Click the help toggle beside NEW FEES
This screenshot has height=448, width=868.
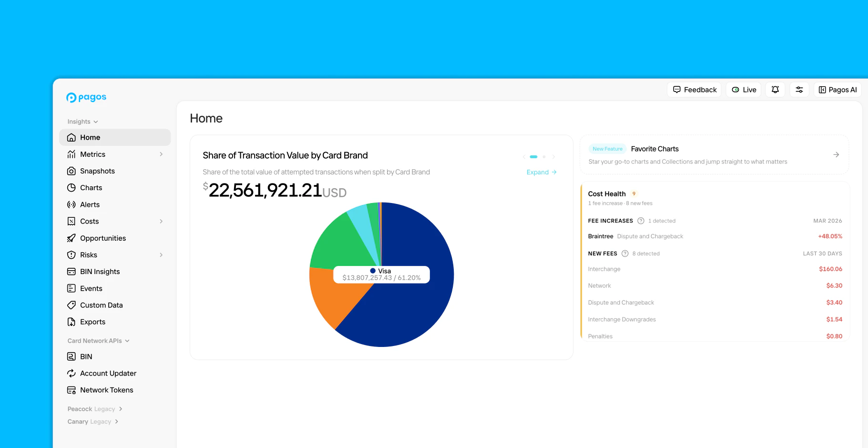(625, 253)
